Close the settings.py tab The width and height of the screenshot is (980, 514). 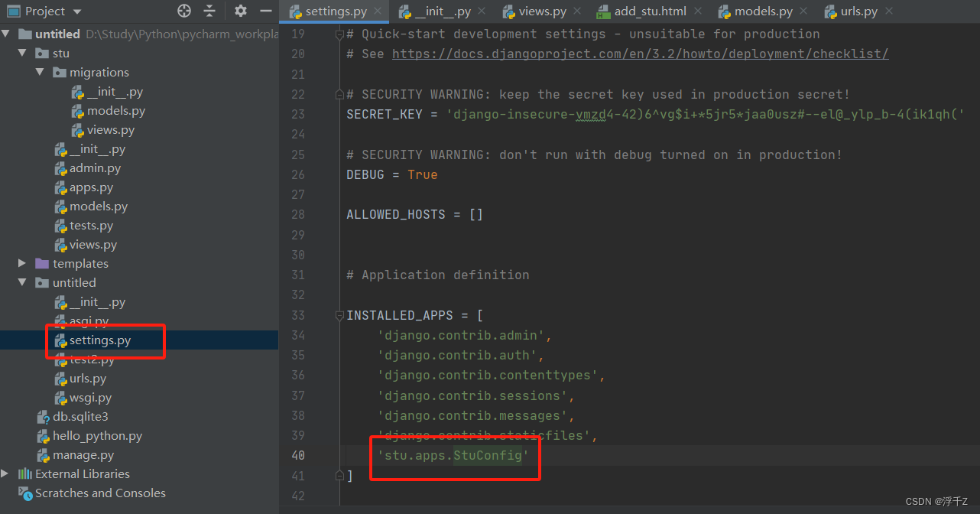379,11
